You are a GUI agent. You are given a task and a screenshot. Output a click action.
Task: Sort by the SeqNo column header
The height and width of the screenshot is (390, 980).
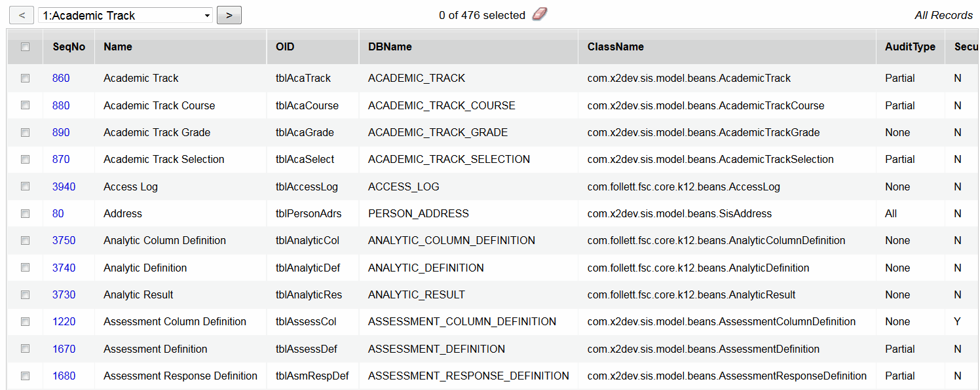(x=69, y=46)
